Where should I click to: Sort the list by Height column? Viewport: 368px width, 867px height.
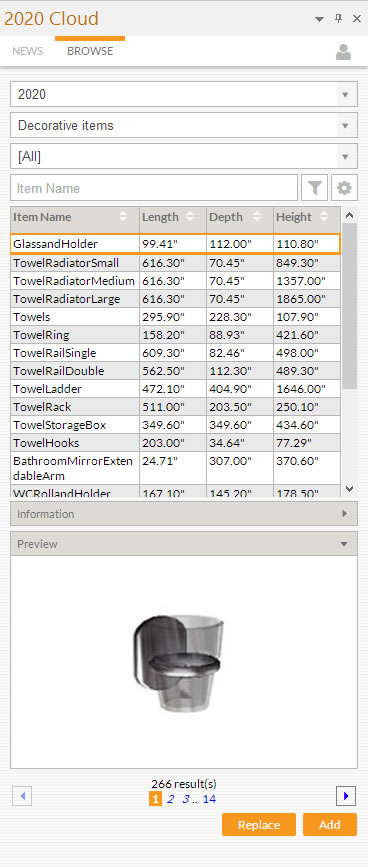pyautogui.click(x=307, y=217)
